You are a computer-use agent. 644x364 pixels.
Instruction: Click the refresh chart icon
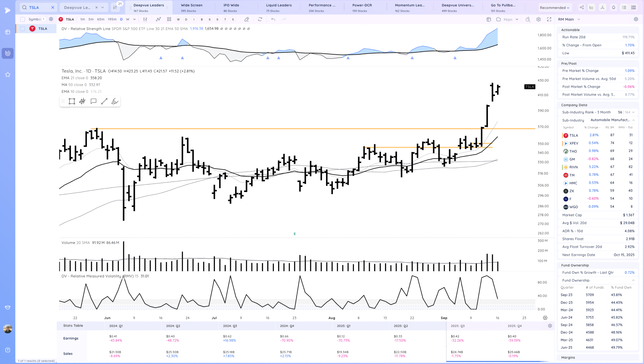pyautogui.click(x=260, y=19)
